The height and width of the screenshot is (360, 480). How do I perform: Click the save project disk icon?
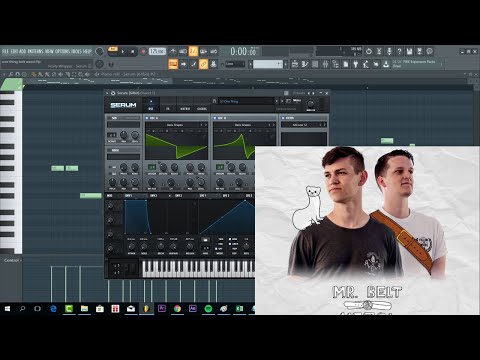pos(409,51)
